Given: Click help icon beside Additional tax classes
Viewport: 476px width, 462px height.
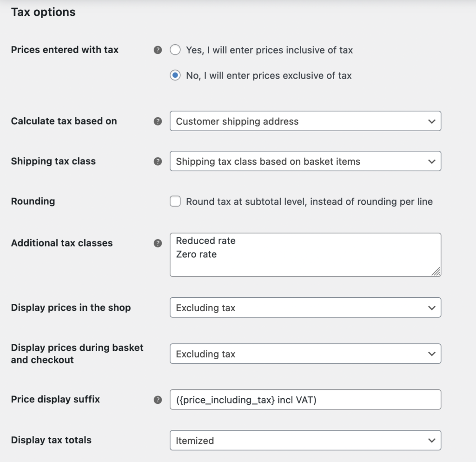Looking at the screenshot, I should coord(158,243).
